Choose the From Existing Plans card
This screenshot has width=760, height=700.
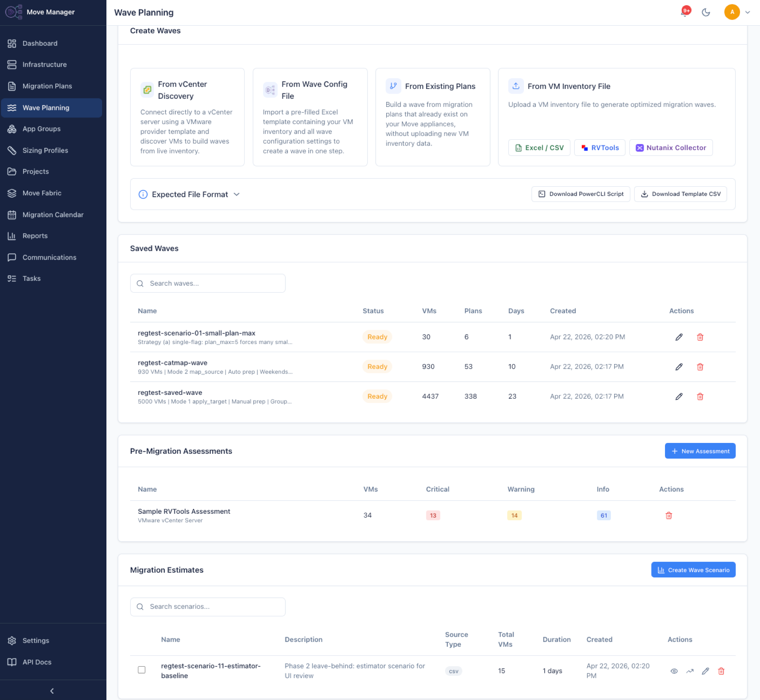coord(432,117)
